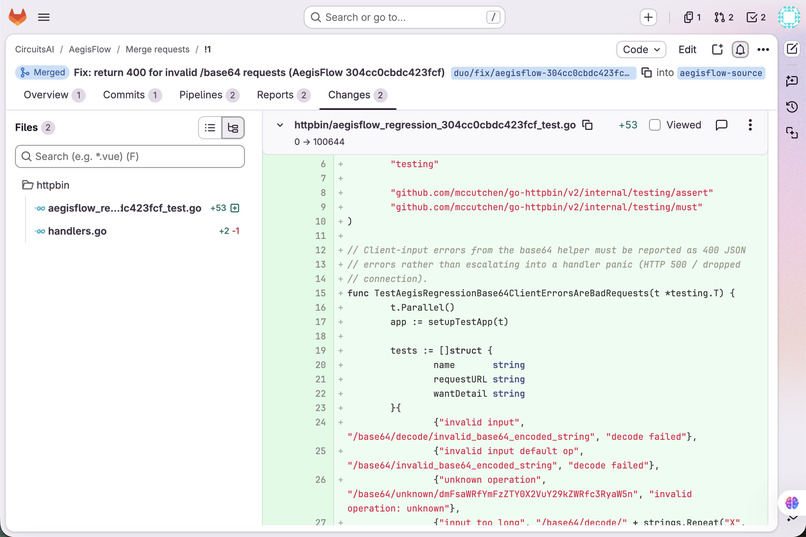Viewport: 806px width, 537px height.
Task: Go to AegisFlow breadcrumb
Action: pos(90,49)
